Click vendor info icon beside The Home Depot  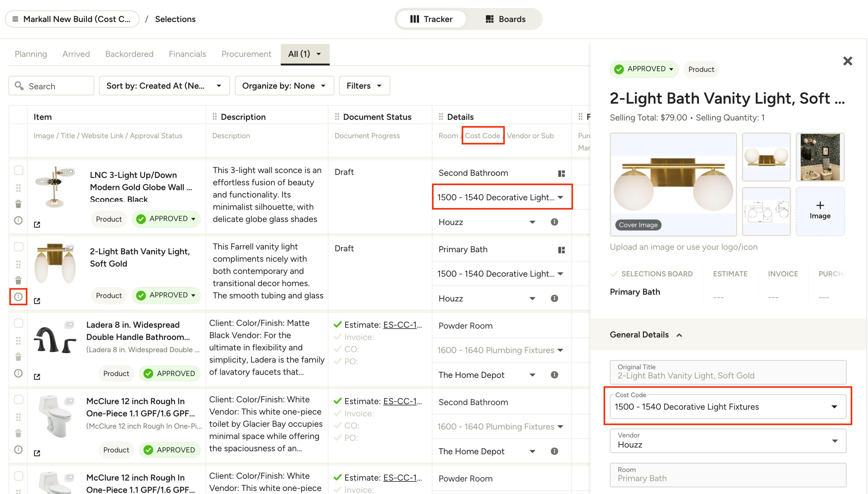click(554, 374)
